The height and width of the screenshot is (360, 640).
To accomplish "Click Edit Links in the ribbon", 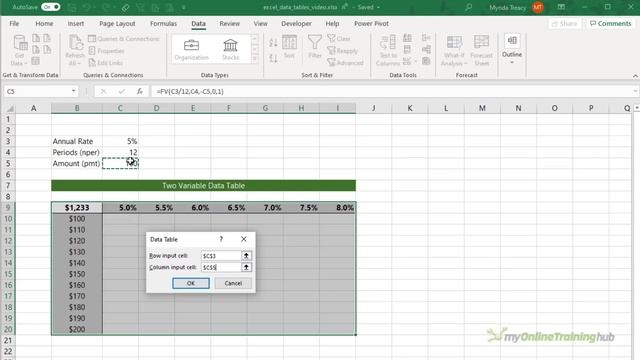I will point(105,63).
